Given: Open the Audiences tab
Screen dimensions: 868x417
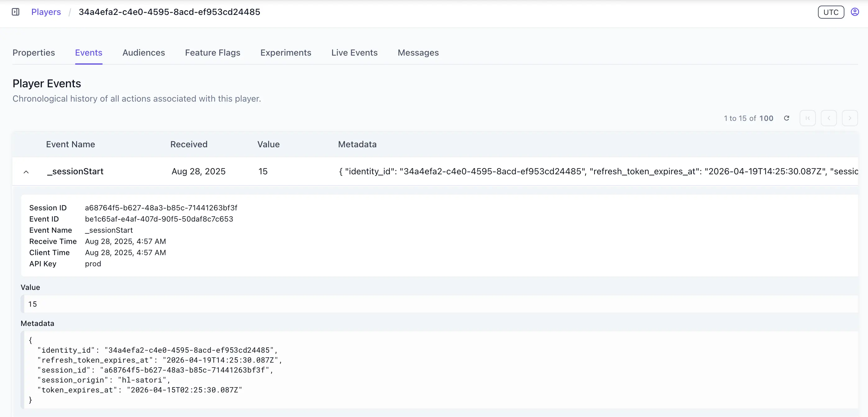Looking at the screenshot, I should point(144,53).
